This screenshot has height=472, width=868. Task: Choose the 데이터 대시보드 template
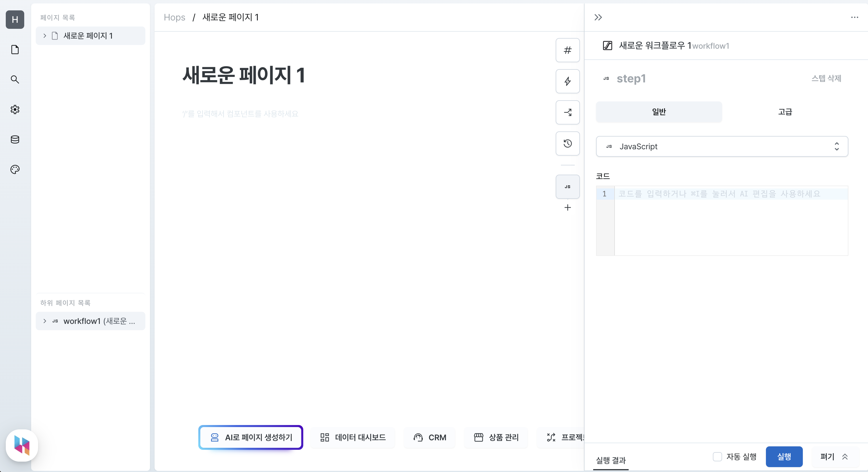tap(353, 437)
